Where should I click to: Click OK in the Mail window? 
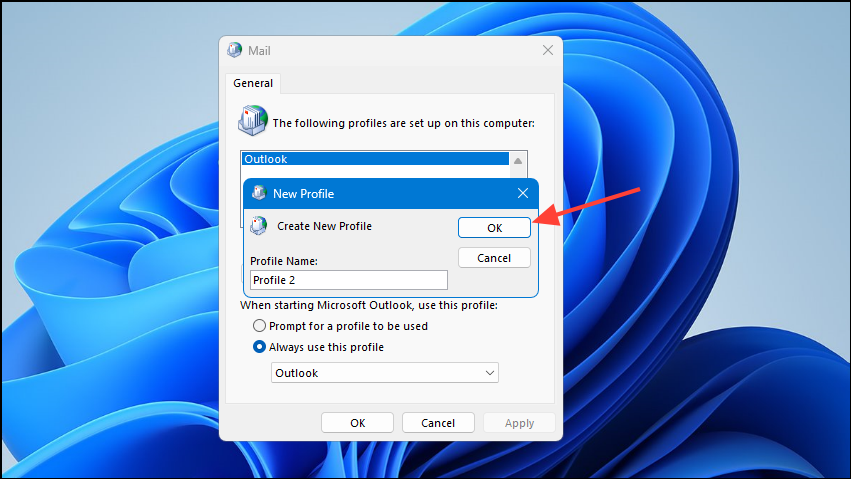(357, 423)
